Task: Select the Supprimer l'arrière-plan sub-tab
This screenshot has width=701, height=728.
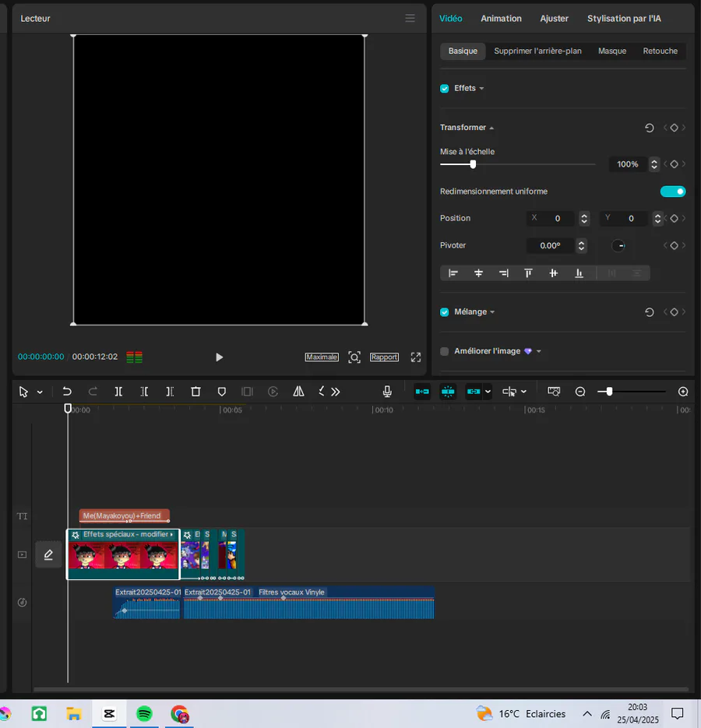Action: (x=537, y=51)
